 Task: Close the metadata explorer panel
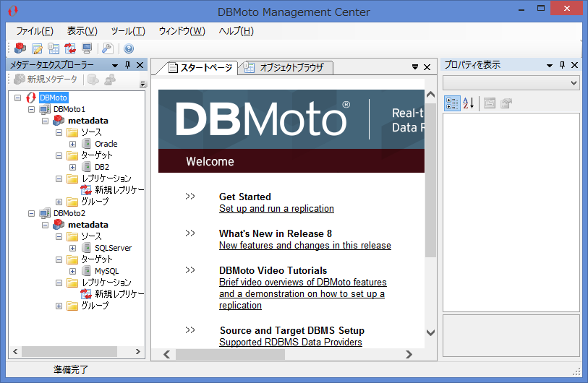[x=140, y=65]
